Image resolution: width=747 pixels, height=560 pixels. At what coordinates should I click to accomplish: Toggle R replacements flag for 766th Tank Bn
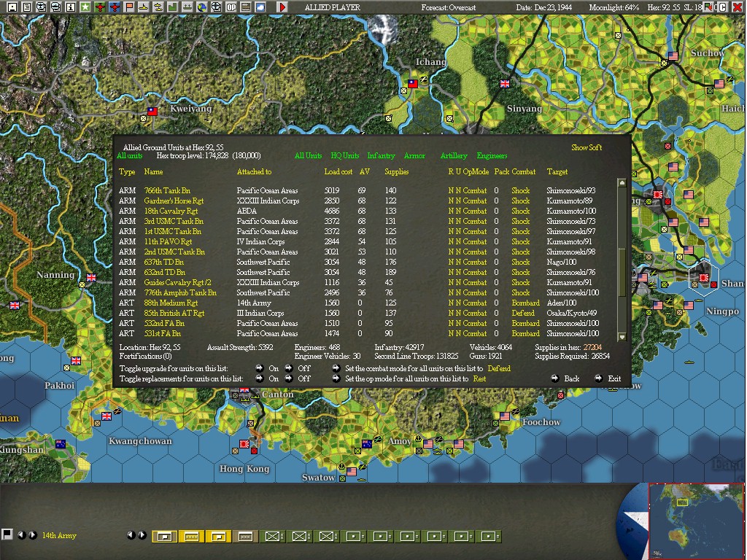[451, 190]
